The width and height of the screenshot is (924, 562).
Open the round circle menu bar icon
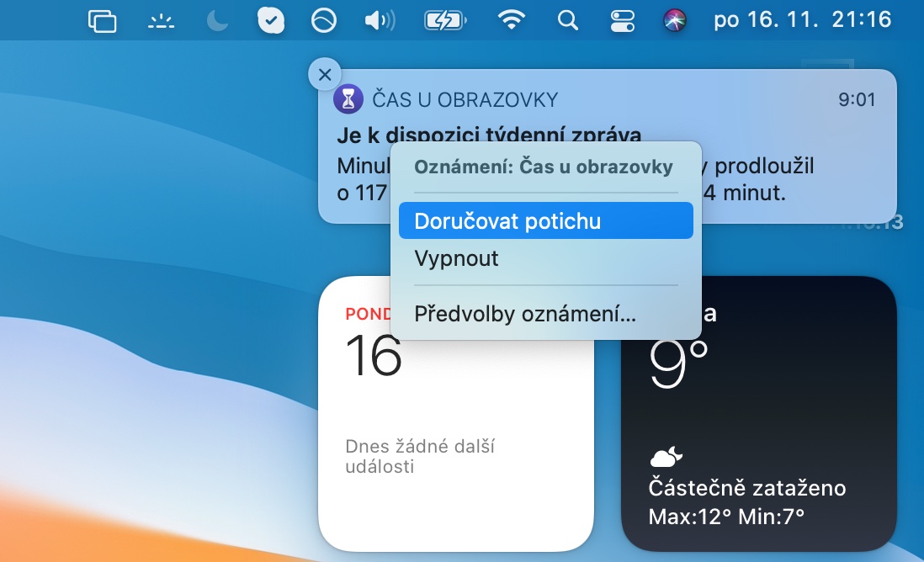323,21
